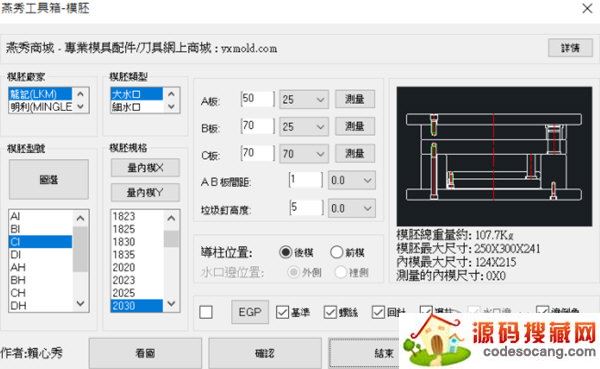Screen dimensions: 600x369
Task: Open the B板 thickness dropdown
Action: pos(304,127)
